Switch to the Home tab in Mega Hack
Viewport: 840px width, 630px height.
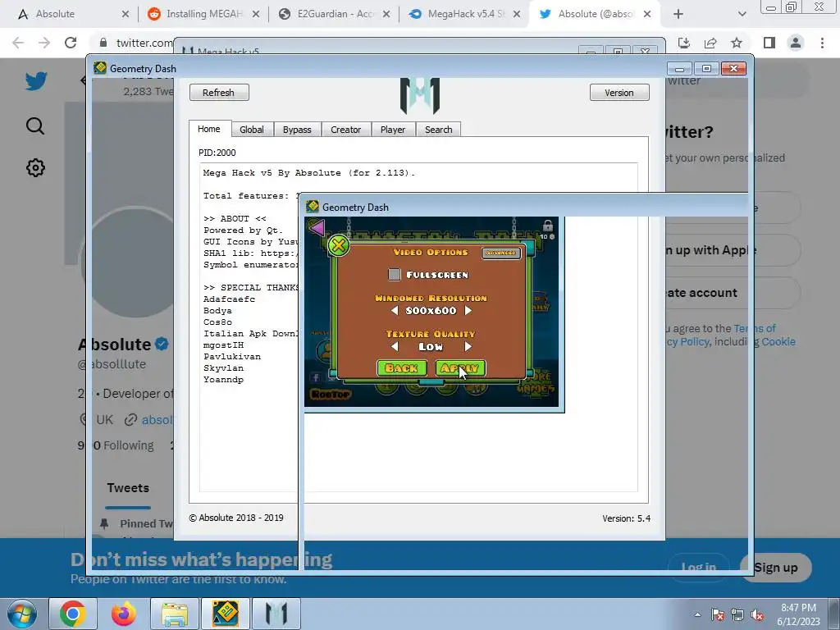(x=209, y=129)
